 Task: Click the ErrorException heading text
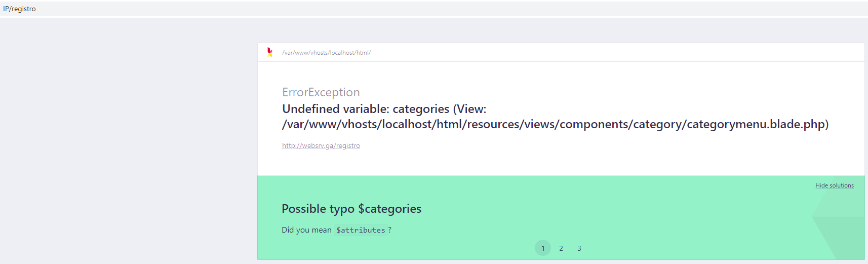[321, 92]
